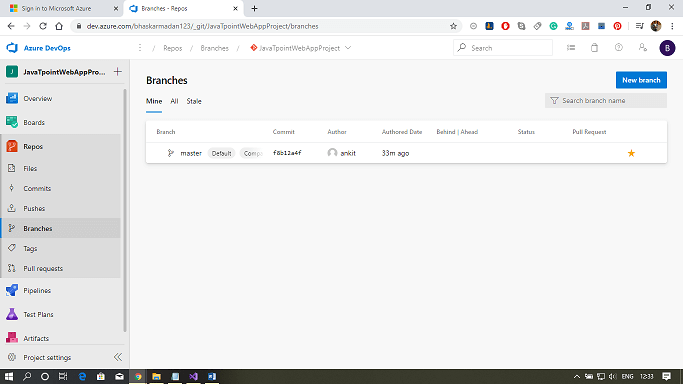Open the master branch link
The image size is (683, 384).
tap(191, 153)
